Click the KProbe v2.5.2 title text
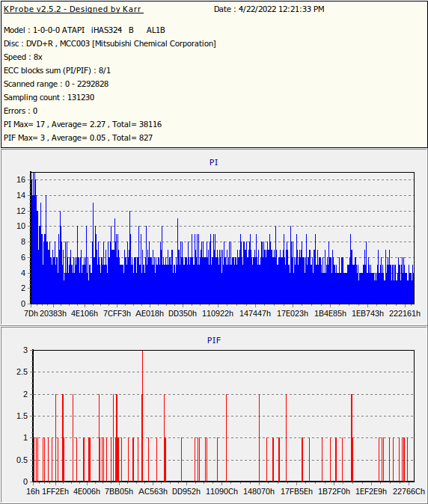The image size is (428, 504). 73,9
